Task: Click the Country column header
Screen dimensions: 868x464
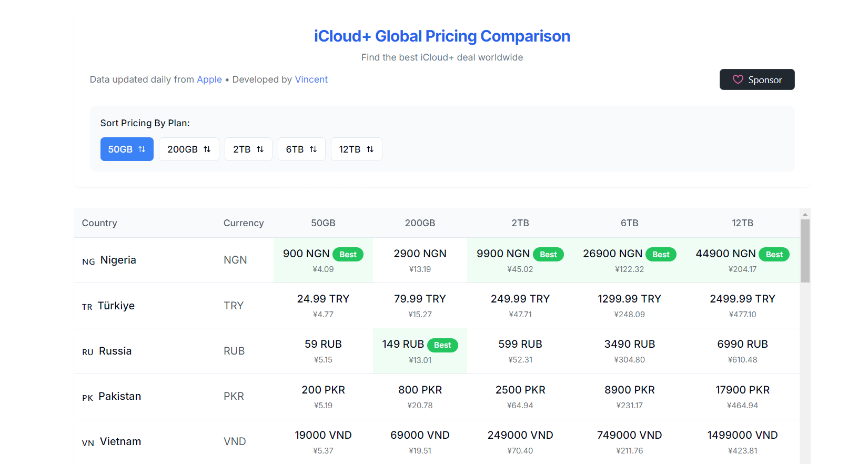Action: (x=99, y=223)
